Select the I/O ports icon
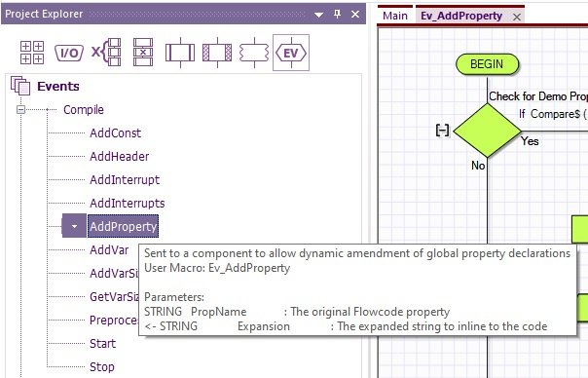Screen dimensions: 588x378 [x=69, y=53]
